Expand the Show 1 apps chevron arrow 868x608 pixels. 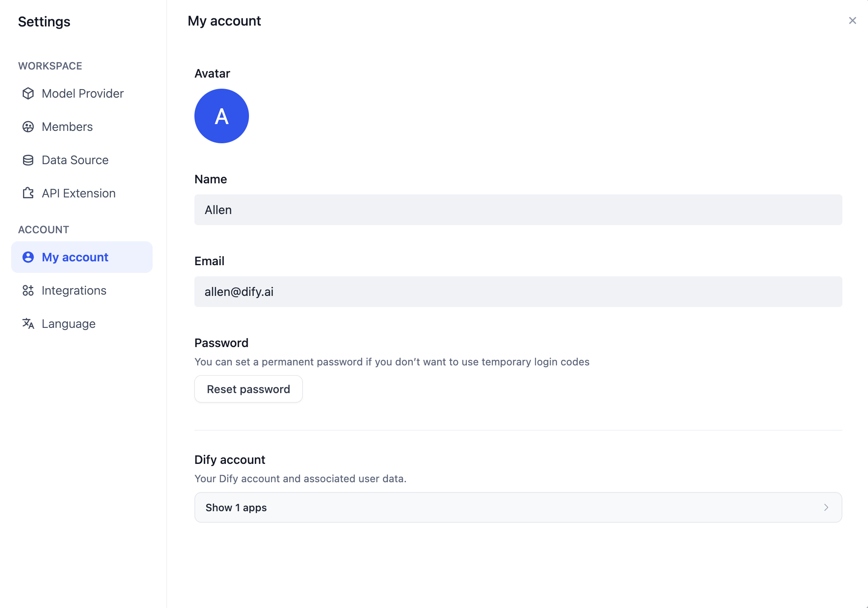tap(826, 507)
